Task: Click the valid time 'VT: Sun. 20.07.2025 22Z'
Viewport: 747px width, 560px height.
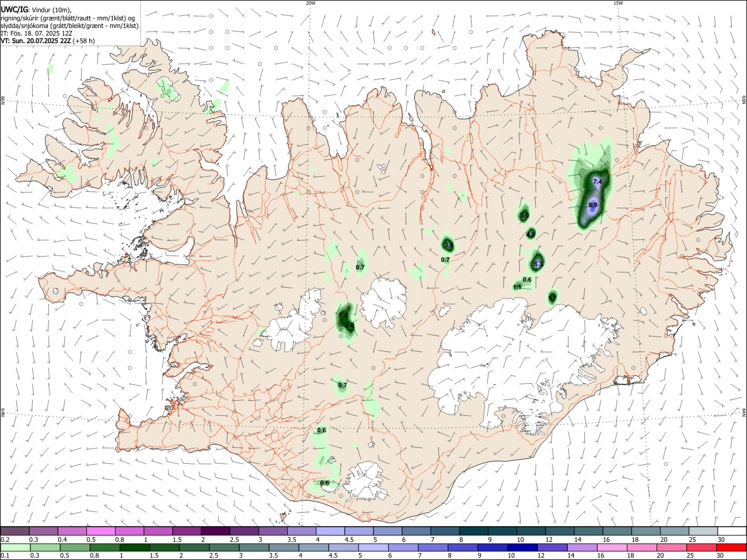Action: tap(36, 41)
